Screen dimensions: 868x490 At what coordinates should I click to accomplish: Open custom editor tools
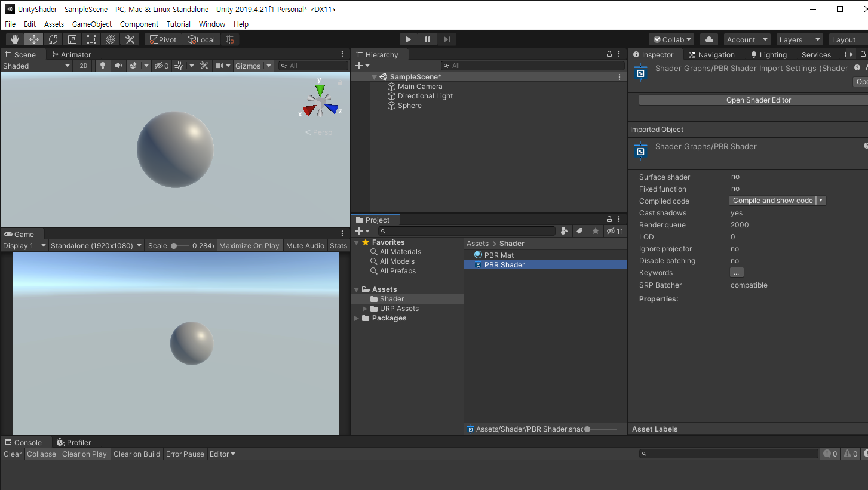click(130, 39)
